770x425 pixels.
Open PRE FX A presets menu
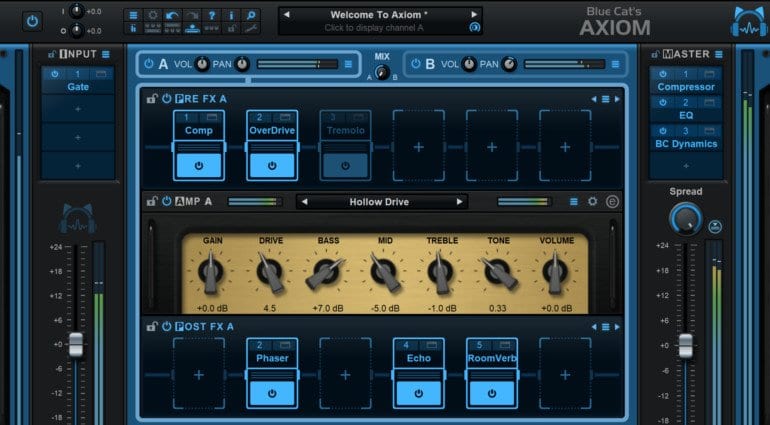point(605,99)
